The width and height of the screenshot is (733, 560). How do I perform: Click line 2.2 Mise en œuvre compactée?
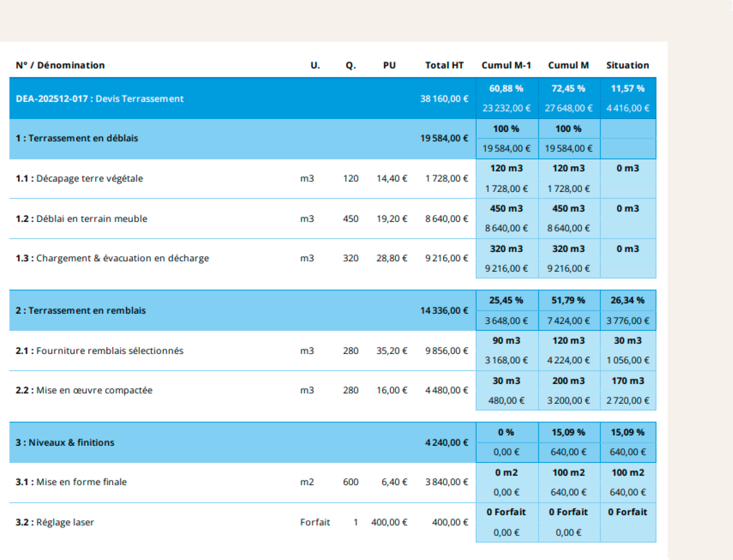coord(84,390)
